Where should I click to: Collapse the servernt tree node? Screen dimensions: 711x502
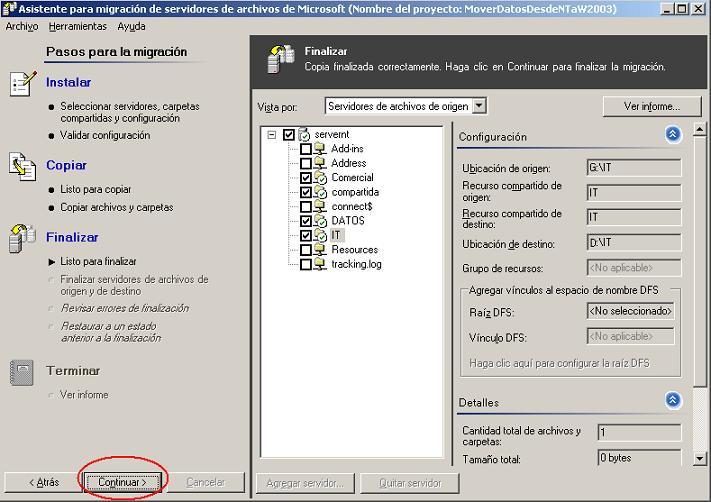[272, 135]
